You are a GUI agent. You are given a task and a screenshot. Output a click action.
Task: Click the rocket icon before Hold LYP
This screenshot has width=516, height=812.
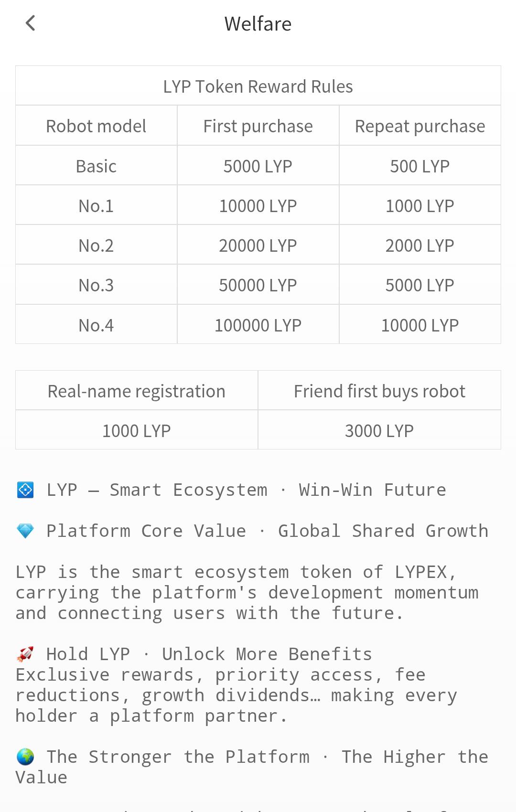pyautogui.click(x=25, y=652)
